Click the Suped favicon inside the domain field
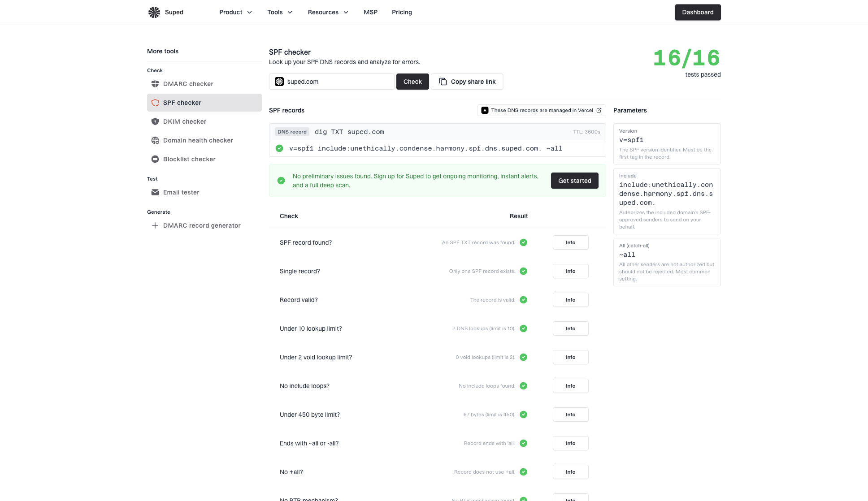868x501 pixels. click(x=279, y=82)
